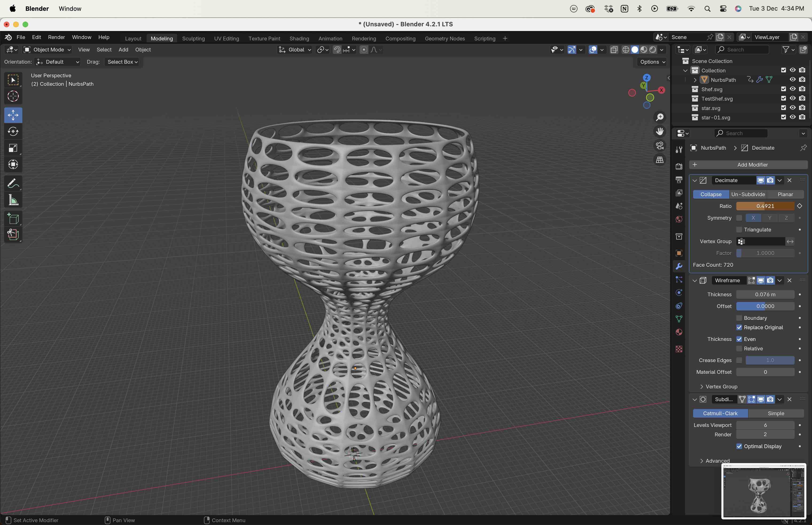Switch viewport to wireframe shading
Viewport: 812px width, 525px height.
click(x=626, y=50)
